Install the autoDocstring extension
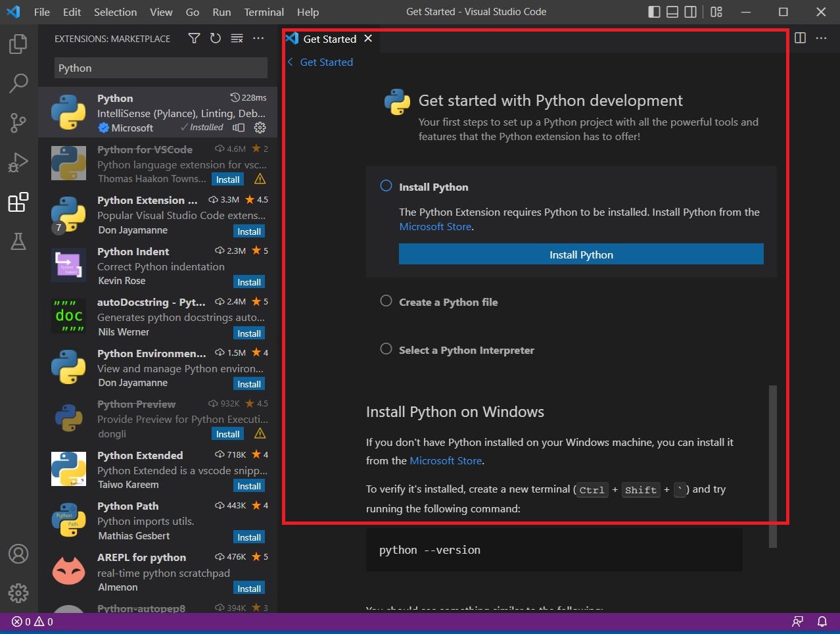The width and height of the screenshot is (840, 634). pos(249,333)
